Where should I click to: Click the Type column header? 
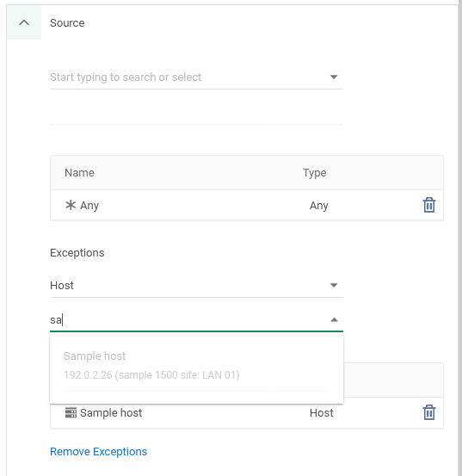pos(314,172)
